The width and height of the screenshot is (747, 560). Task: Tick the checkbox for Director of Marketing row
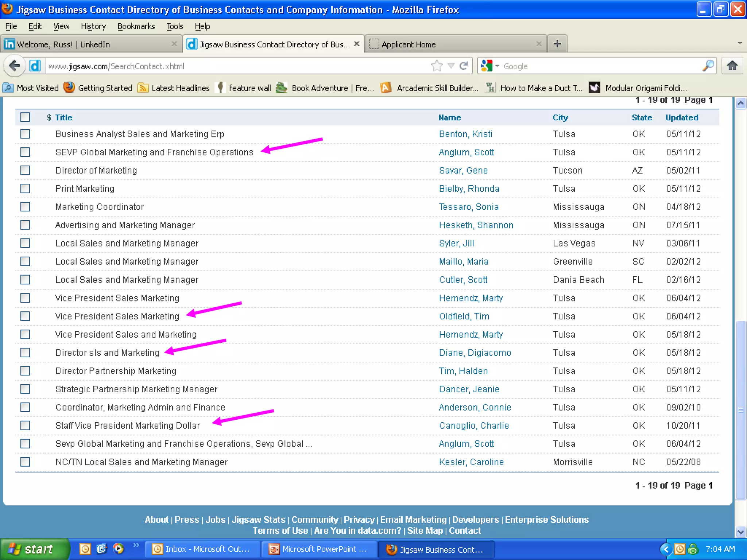click(25, 170)
